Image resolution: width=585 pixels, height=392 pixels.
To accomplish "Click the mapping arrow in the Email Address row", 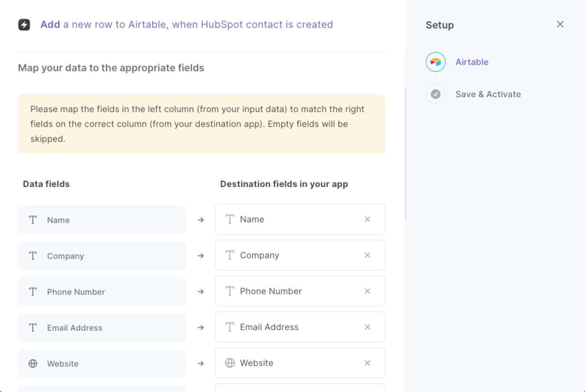I will (x=201, y=328).
